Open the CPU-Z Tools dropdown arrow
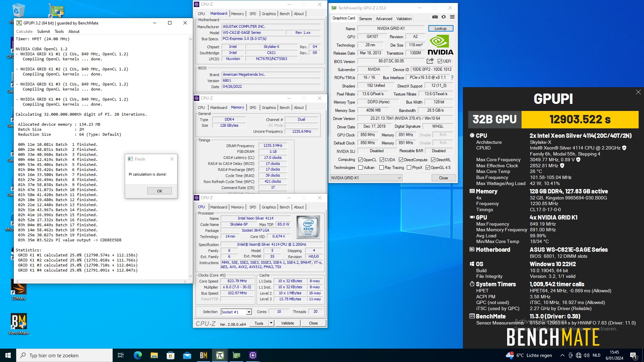Screen dimensions: 644x362 coord(271,323)
